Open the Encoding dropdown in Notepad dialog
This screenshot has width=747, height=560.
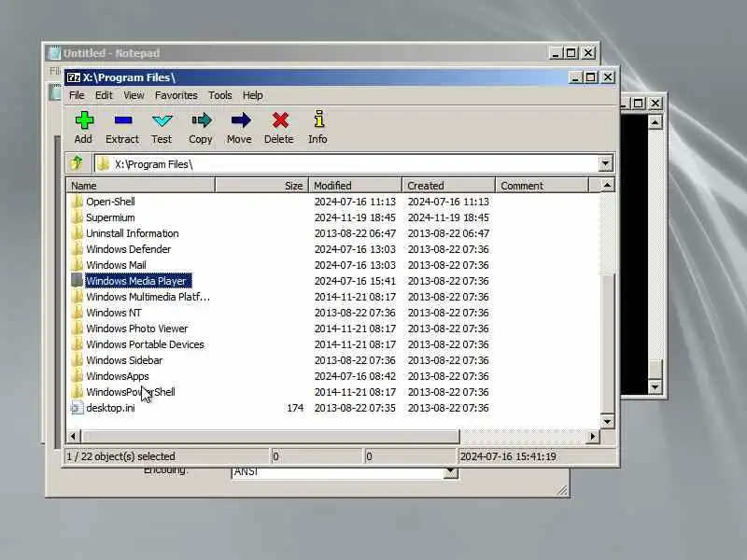coord(450,472)
